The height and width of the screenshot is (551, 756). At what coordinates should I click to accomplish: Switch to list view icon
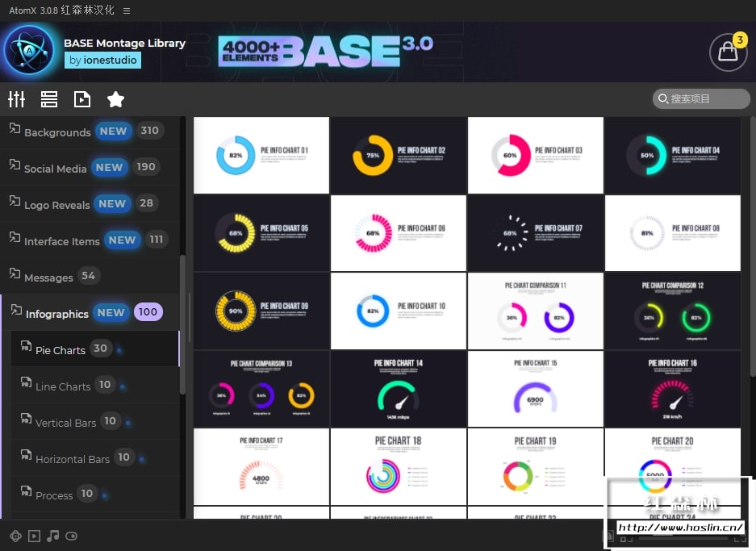tap(49, 99)
